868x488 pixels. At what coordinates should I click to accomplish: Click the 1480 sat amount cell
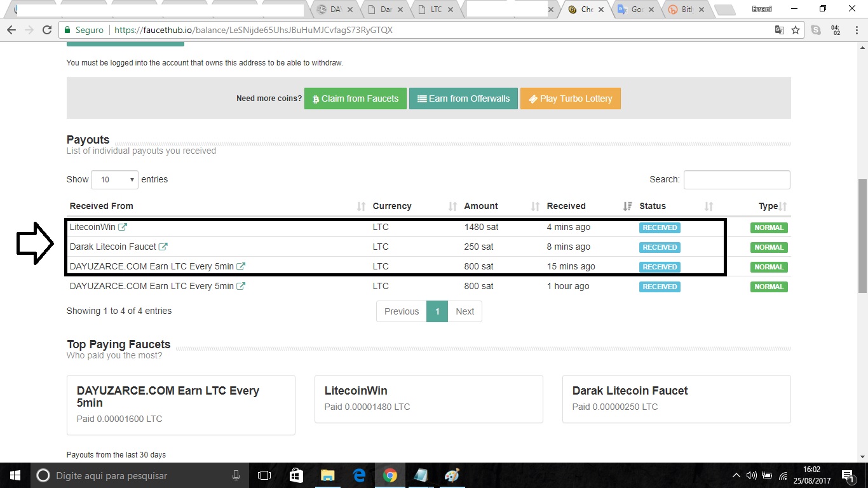pos(481,227)
